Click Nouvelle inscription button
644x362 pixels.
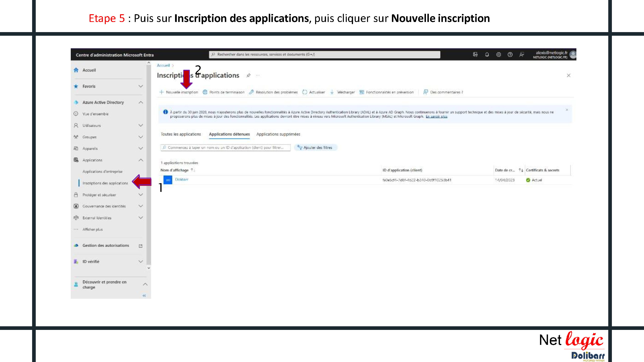tap(179, 92)
